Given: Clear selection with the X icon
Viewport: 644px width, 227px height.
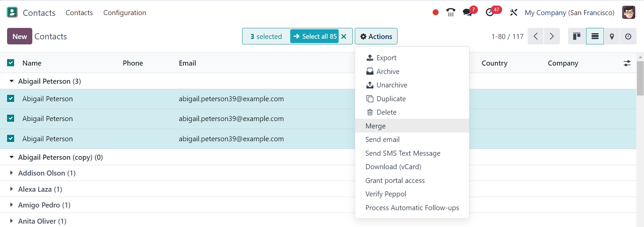Looking at the screenshot, I should [344, 36].
